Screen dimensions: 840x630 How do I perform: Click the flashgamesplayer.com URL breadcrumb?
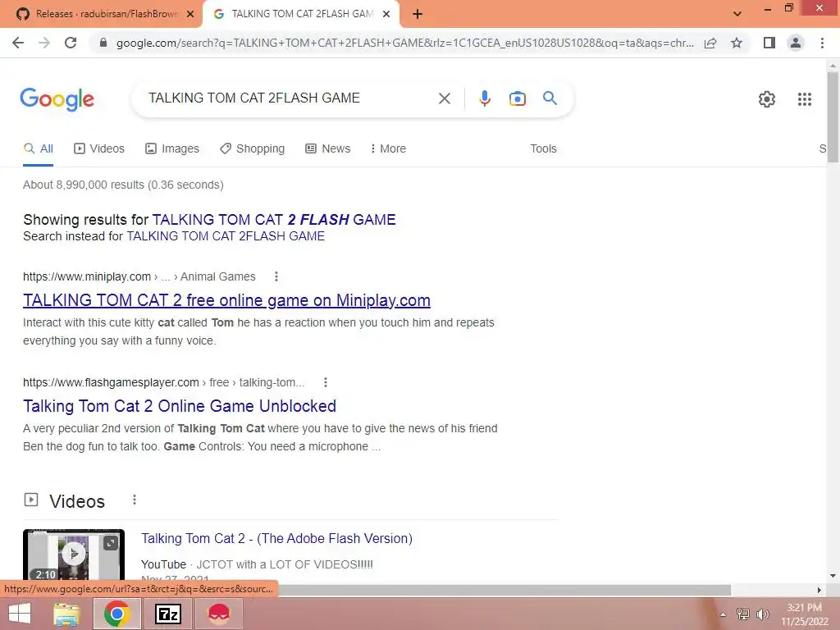pos(163,382)
